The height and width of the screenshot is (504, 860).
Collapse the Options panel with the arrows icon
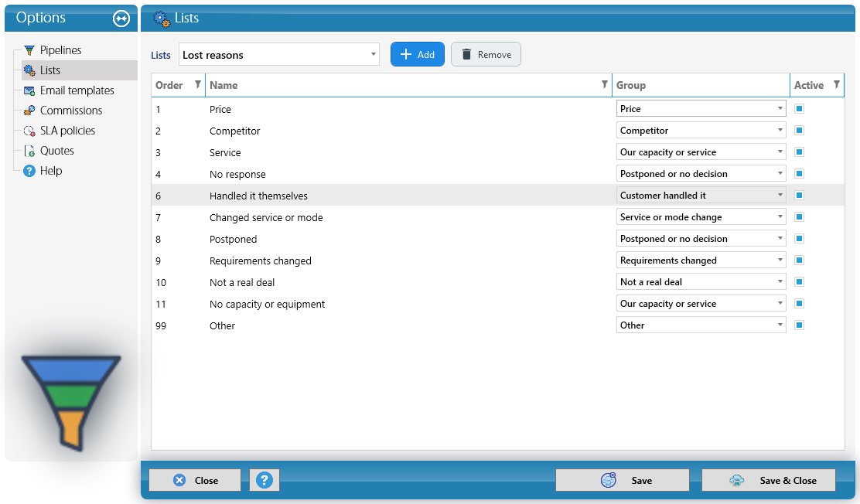(121, 19)
